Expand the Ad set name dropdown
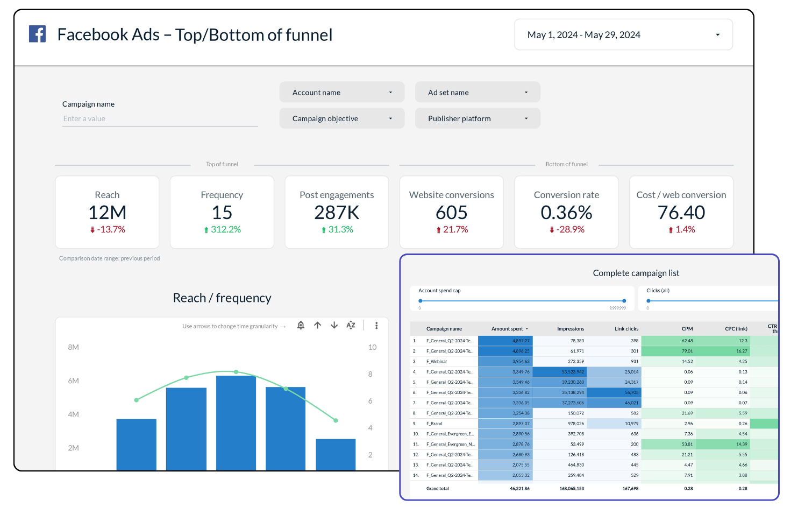The image size is (812, 507). pos(478,93)
